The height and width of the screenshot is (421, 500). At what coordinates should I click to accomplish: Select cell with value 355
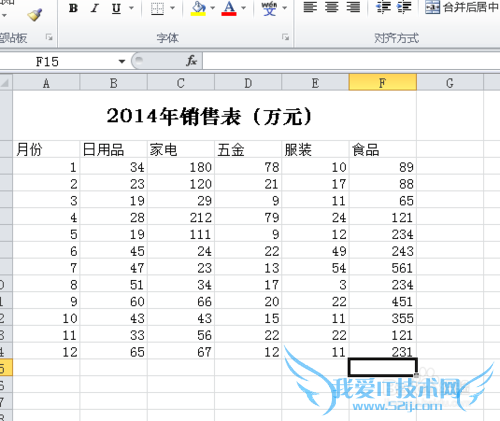(383, 318)
